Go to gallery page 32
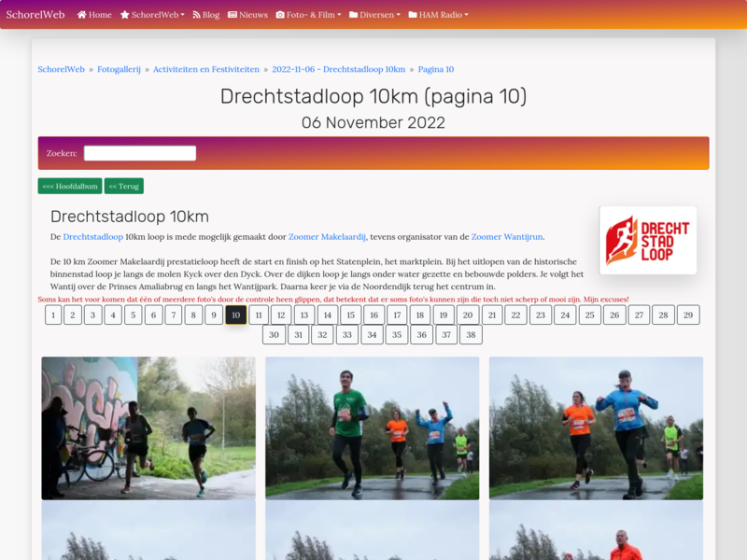This screenshot has height=560, width=747. (x=322, y=335)
